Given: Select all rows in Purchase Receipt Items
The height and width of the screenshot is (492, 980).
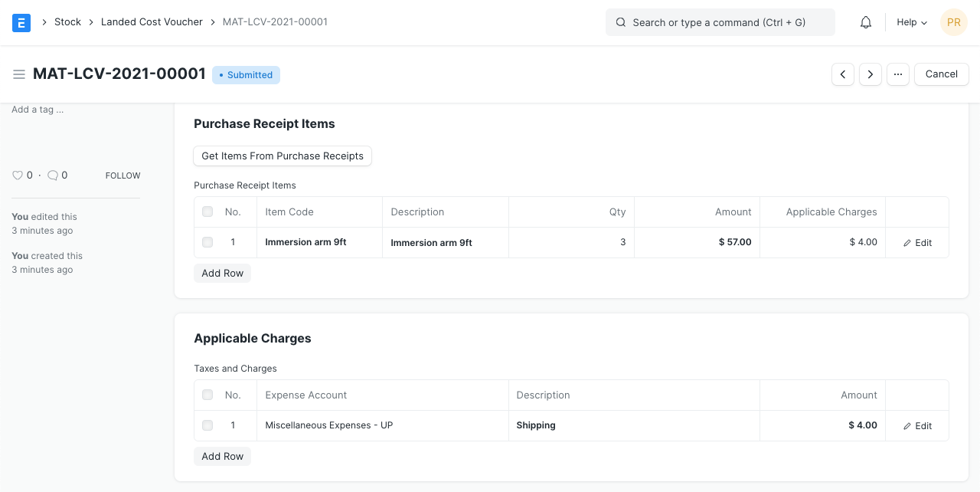Looking at the screenshot, I should (207, 212).
